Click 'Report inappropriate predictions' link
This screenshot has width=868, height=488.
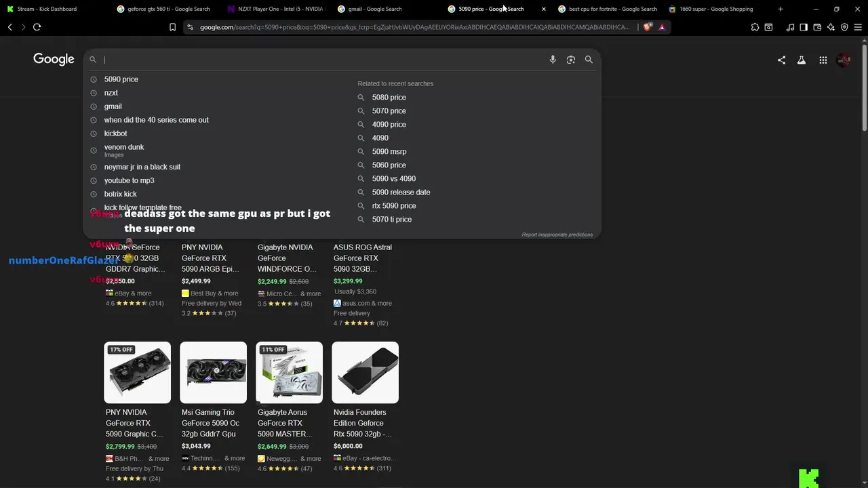click(557, 235)
